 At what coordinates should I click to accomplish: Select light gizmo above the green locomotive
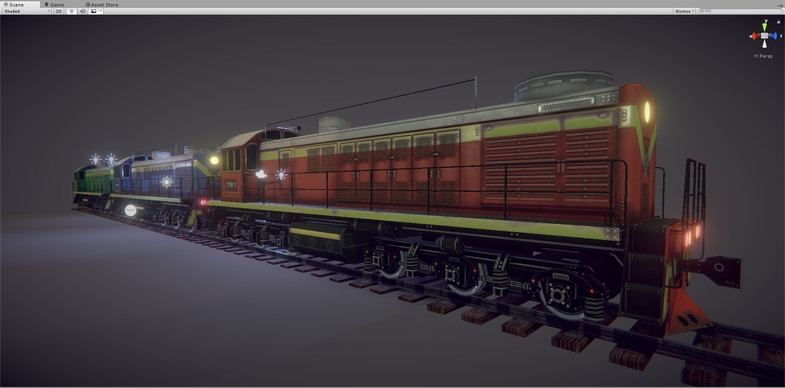coord(95,159)
